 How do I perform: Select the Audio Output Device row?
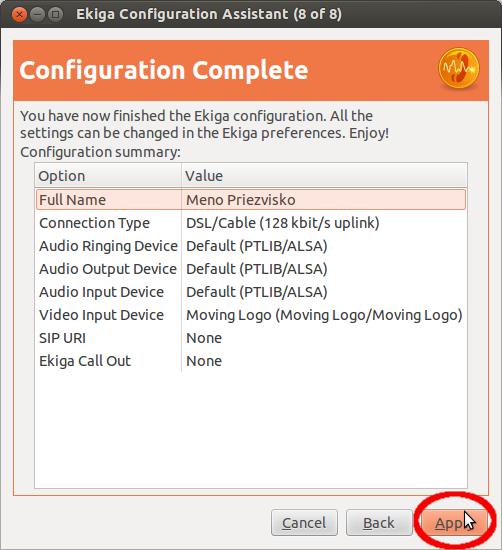251,269
